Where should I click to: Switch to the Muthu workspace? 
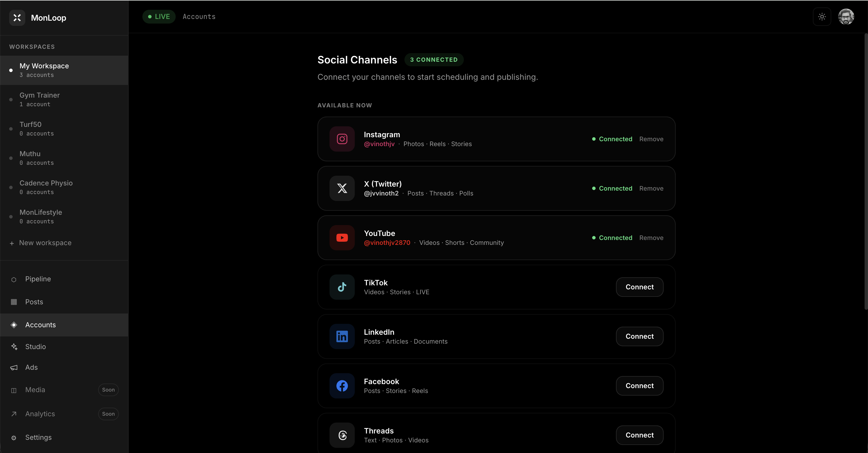click(64, 158)
